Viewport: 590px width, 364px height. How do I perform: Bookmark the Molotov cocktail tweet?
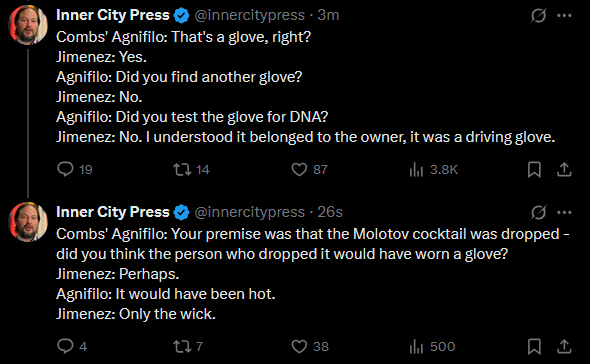coord(534,346)
